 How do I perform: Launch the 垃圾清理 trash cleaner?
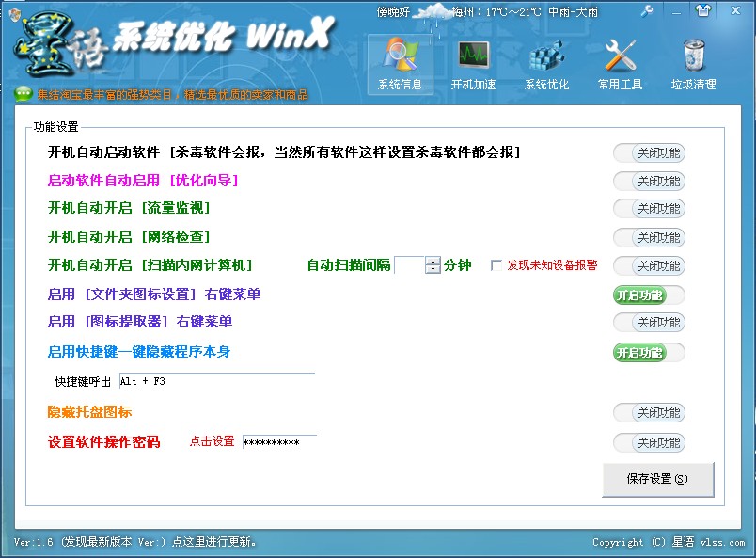tap(693, 64)
